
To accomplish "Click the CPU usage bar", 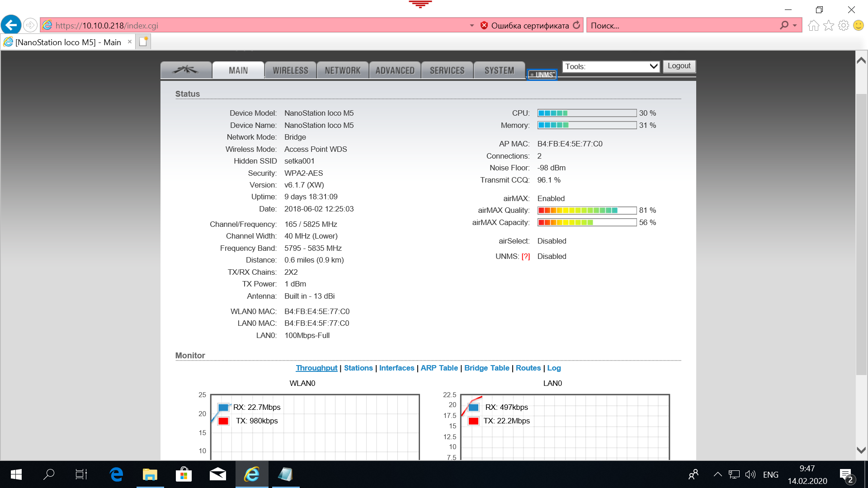I will coord(587,113).
